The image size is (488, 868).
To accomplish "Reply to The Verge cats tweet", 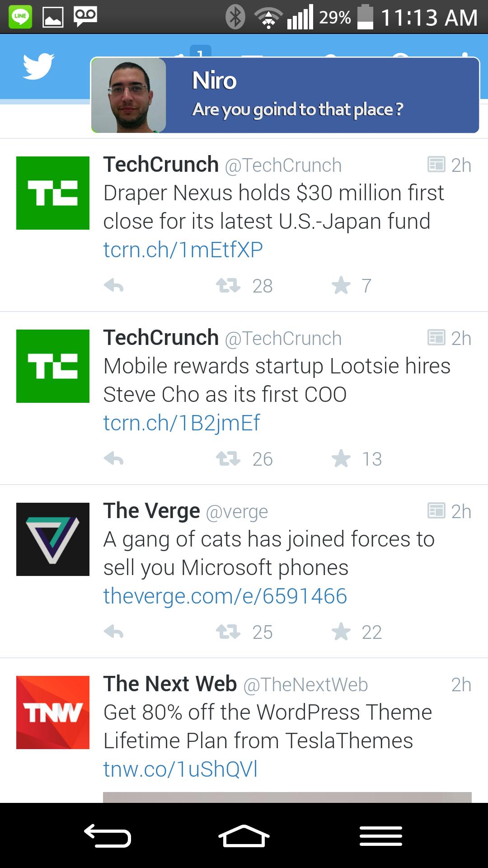I will 113,632.
